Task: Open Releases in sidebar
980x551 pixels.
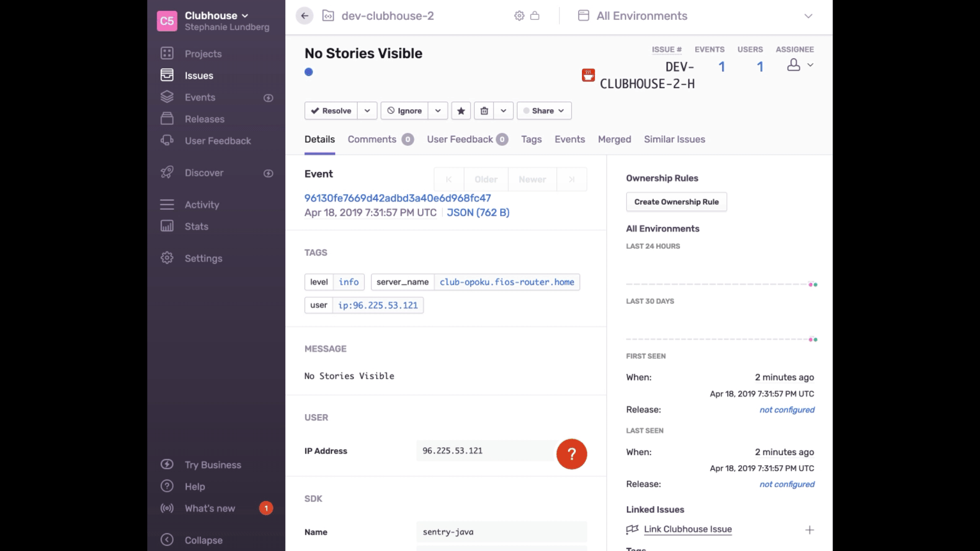Action: click(204, 119)
